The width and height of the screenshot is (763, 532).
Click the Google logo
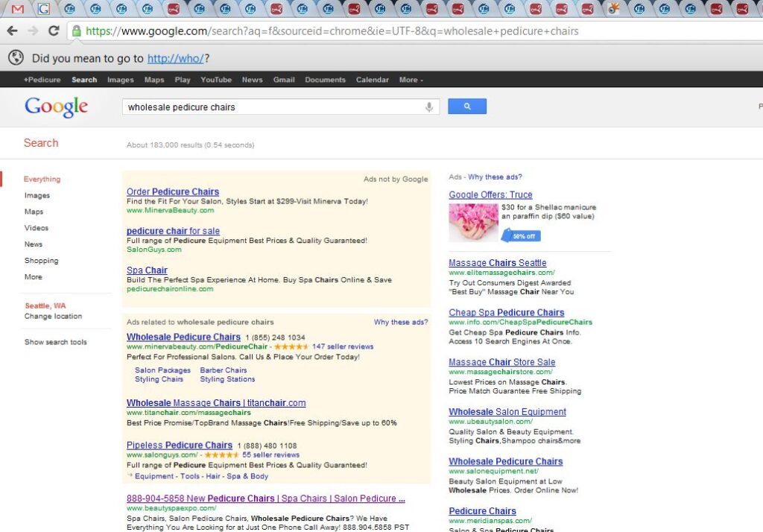[x=56, y=107]
